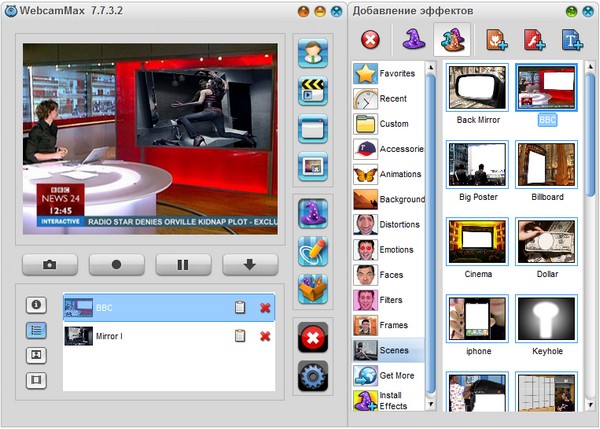600x429 pixels.
Task: Start recording with the record button
Action: pyautogui.click(x=116, y=265)
